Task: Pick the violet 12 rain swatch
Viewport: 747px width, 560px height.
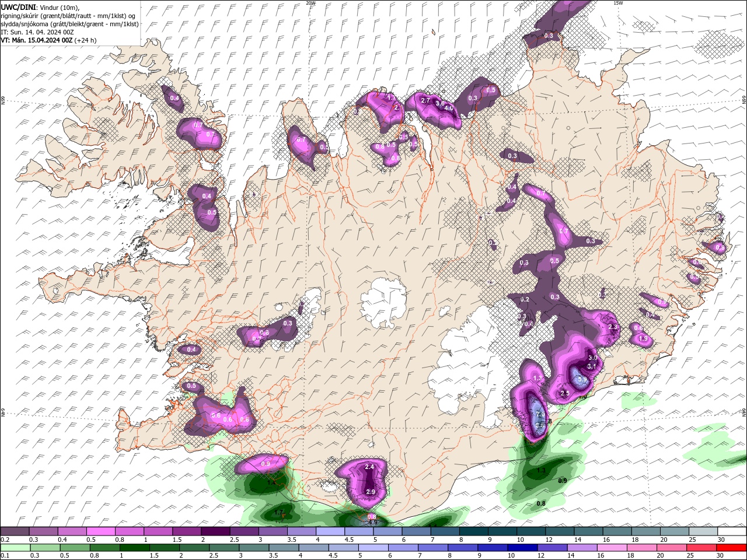Action: click(553, 548)
